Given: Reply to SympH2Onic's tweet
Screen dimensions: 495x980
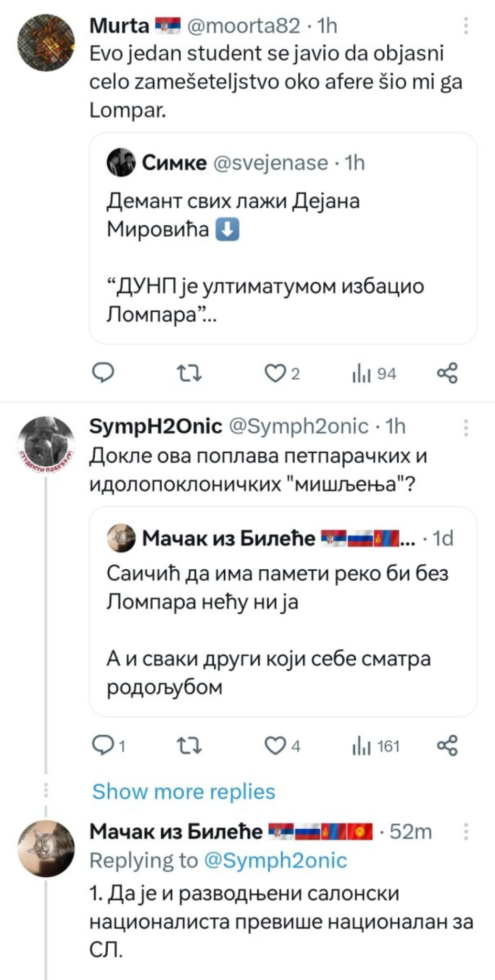Looking at the screenshot, I should (109, 746).
